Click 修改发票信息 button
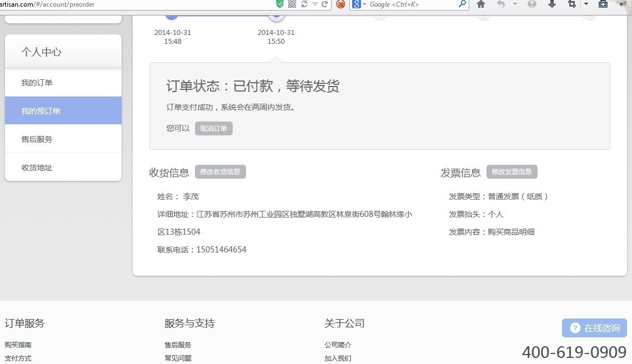This screenshot has height=364, width=632. 511,171
